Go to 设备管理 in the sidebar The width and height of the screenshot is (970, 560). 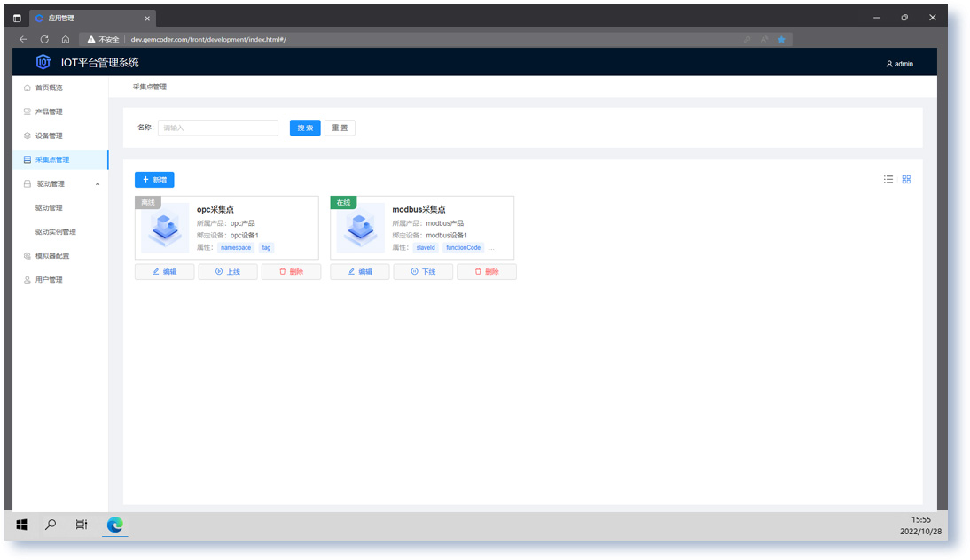click(49, 136)
